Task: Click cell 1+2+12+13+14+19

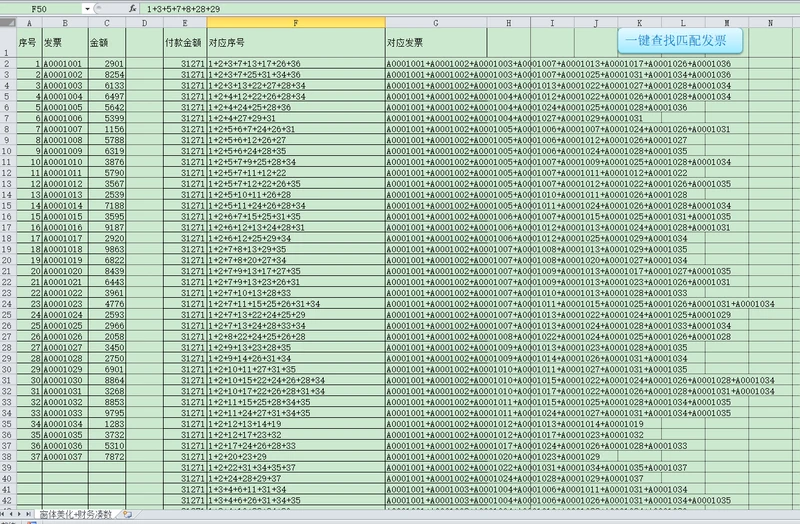Action: coord(296,424)
